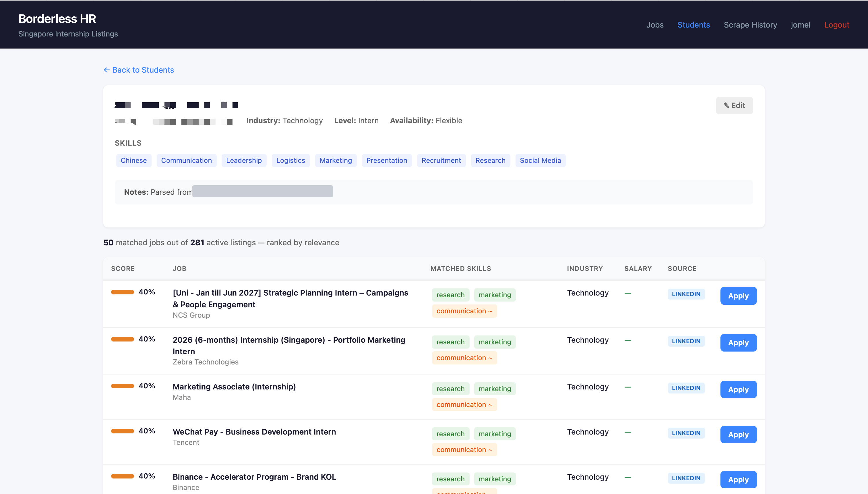
Task: Apply to the Binance Brand KOL job
Action: [738, 480]
